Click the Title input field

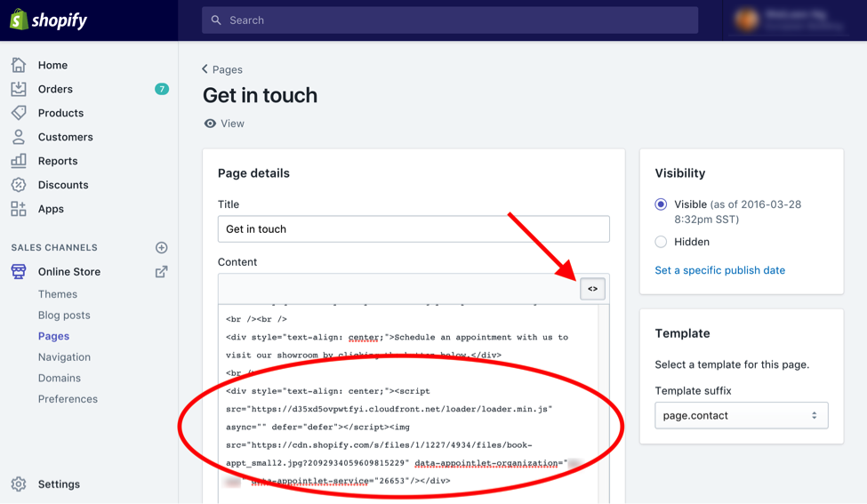413,228
